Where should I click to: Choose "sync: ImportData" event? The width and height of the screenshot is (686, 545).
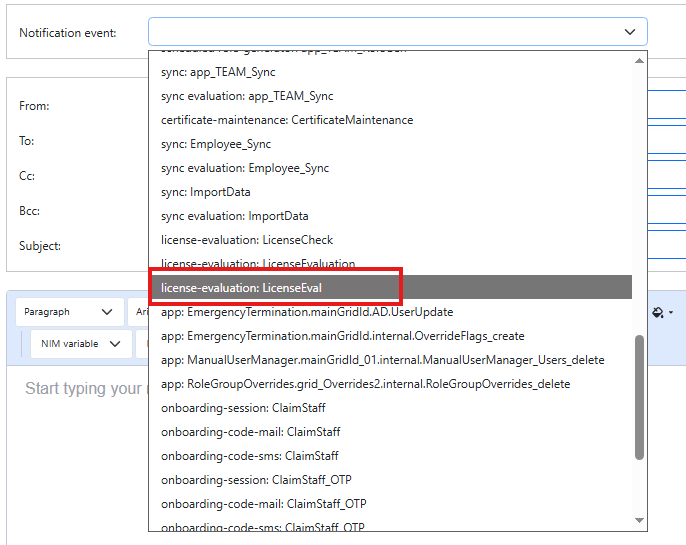pyautogui.click(x=390, y=192)
